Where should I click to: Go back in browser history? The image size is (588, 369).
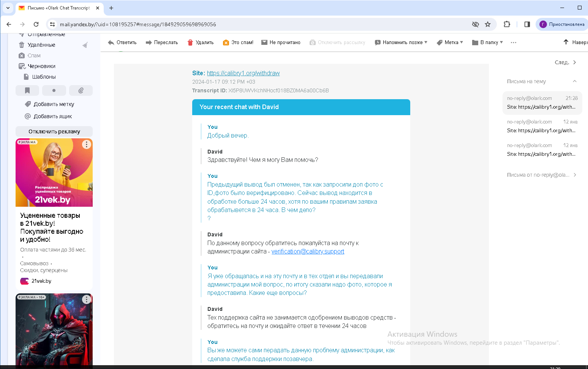click(x=9, y=24)
